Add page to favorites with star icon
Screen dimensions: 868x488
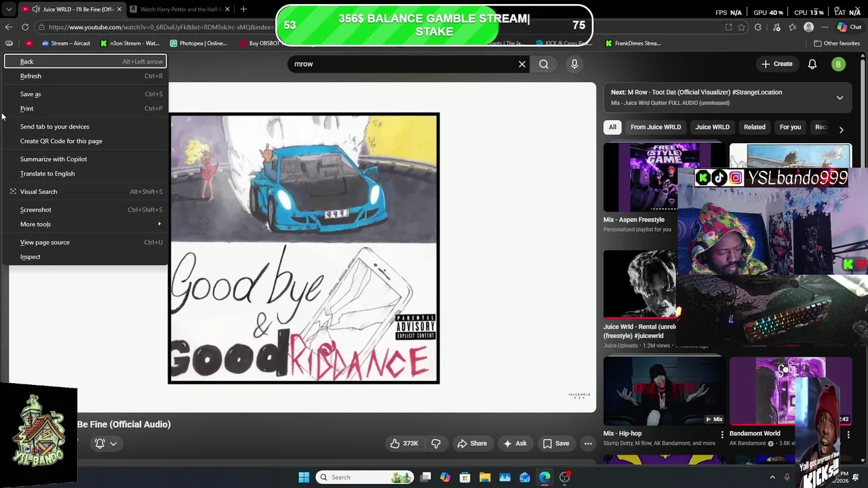click(x=741, y=27)
